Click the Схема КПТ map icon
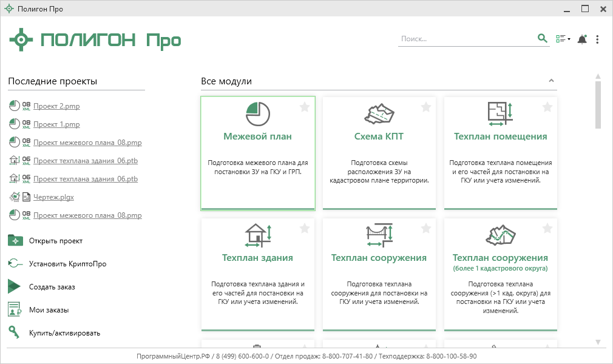 tap(379, 113)
